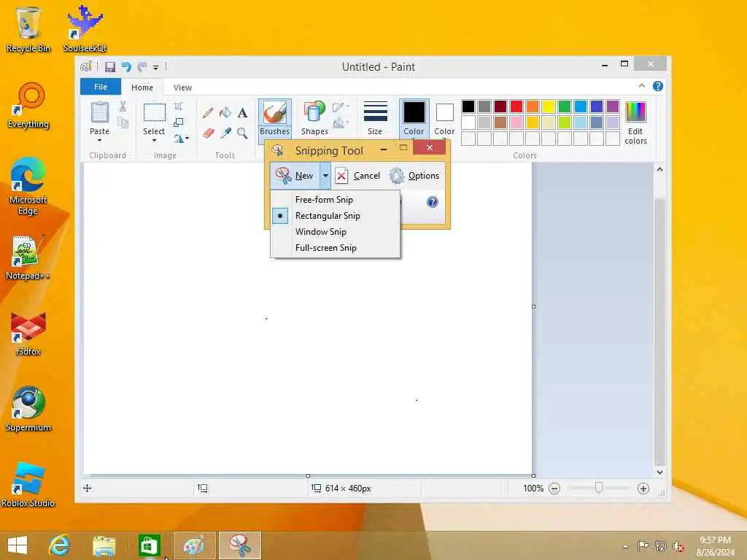Viewport: 747px width, 560px height.
Task: Open the Select dropdown arrow
Action: click(x=154, y=141)
